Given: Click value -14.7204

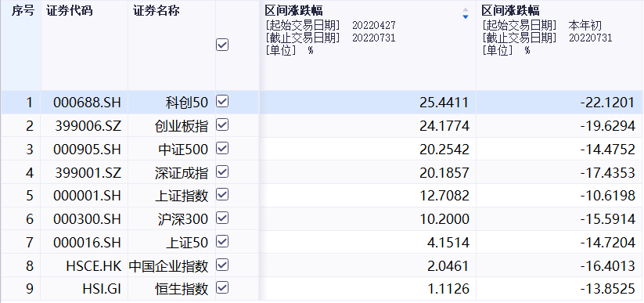Looking at the screenshot, I should coord(608,243).
